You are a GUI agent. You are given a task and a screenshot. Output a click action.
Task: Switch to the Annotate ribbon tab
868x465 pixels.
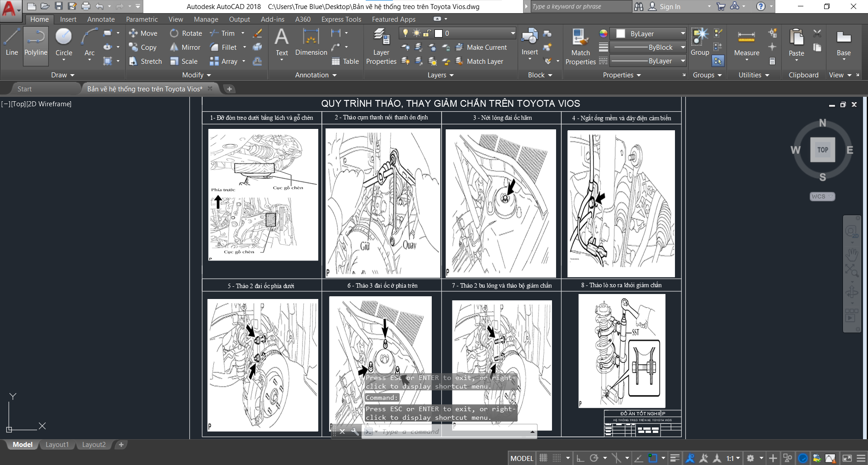click(x=101, y=19)
